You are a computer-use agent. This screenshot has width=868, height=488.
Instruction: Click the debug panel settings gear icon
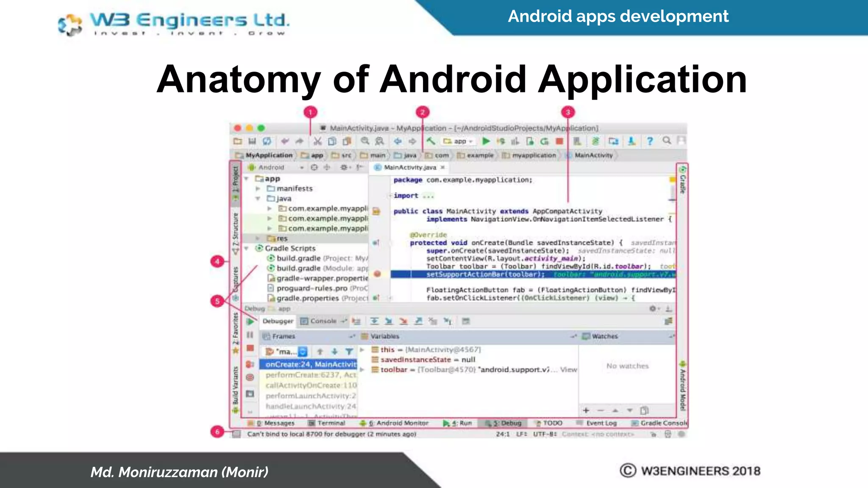(x=653, y=308)
